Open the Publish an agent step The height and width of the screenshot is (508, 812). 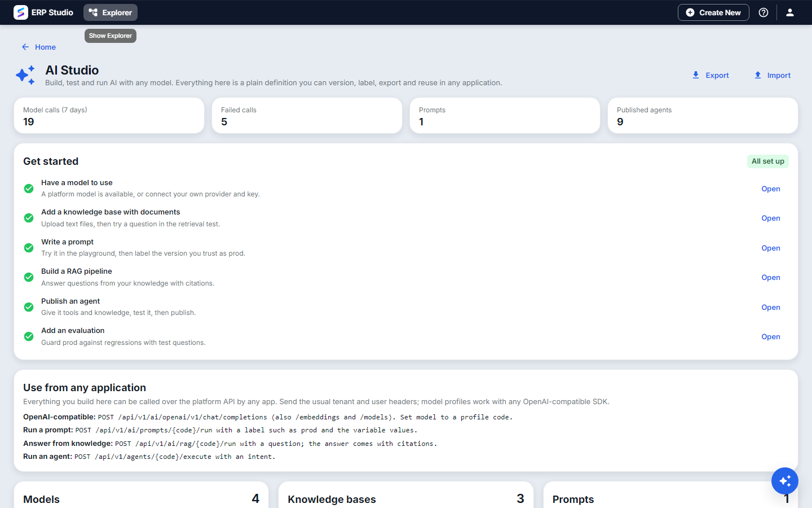[x=771, y=307]
